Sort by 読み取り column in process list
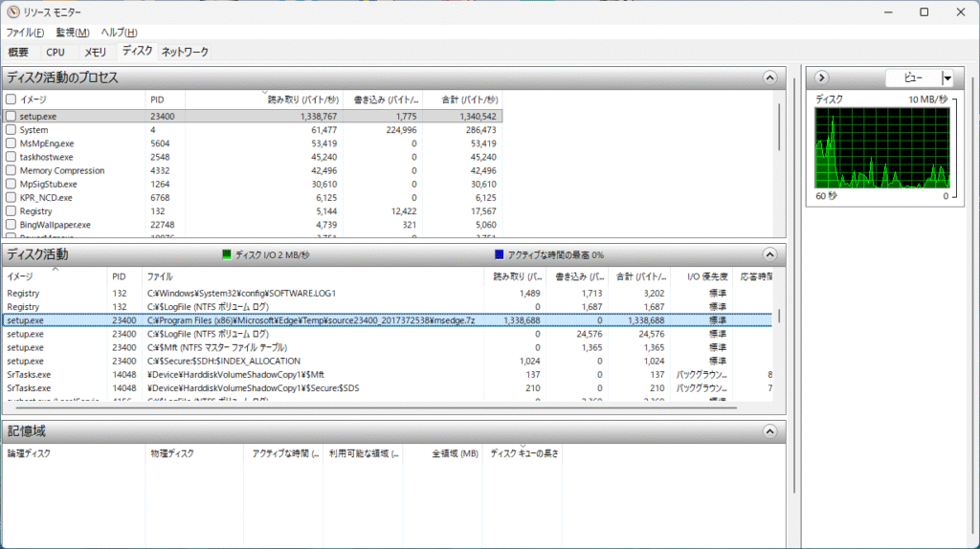The width and height of the screenshot is (980, 549). coord(301,99)
